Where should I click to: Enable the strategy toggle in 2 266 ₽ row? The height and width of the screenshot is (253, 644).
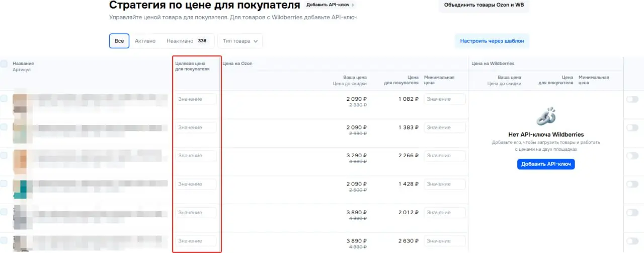(632, 156)
